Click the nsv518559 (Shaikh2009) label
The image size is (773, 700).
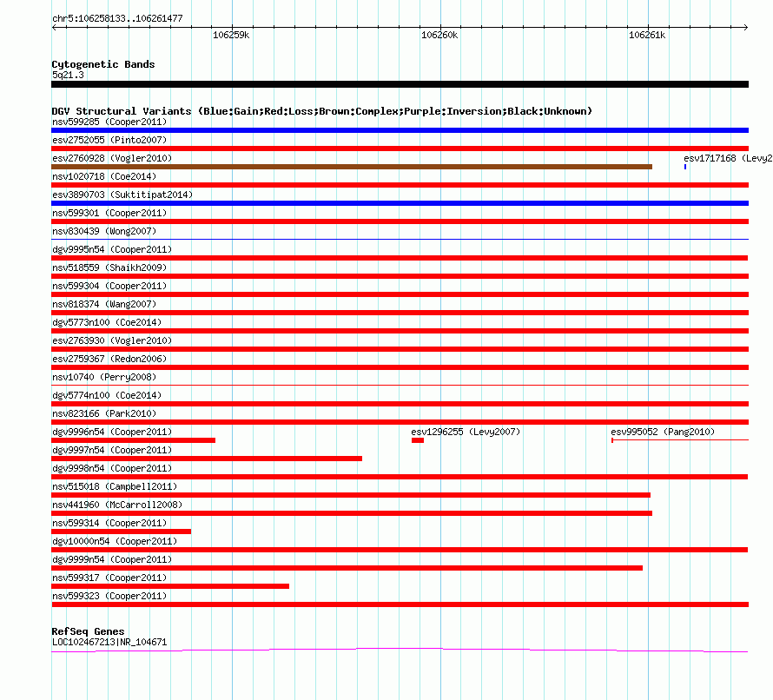click(x=109, y=267)
